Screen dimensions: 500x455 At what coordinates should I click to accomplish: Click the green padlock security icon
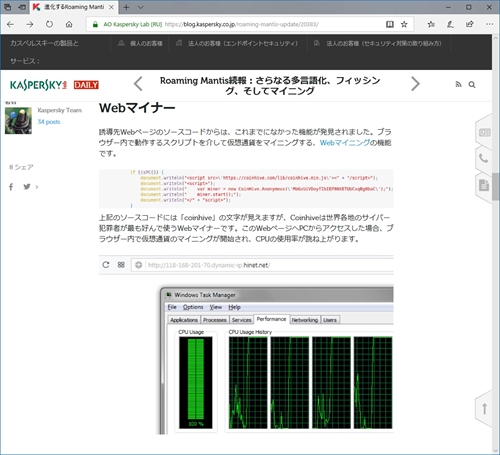point(95,24)
